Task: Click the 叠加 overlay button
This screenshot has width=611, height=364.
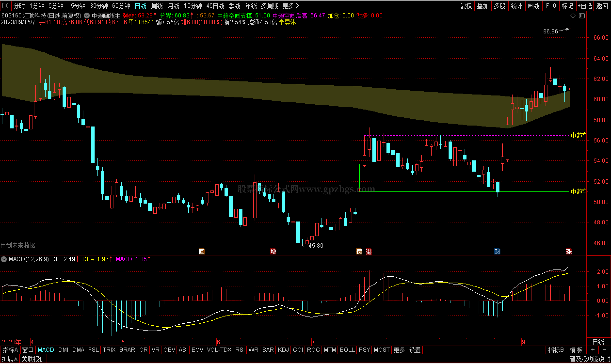Action: pyautogui.click(x=483, y=6)
